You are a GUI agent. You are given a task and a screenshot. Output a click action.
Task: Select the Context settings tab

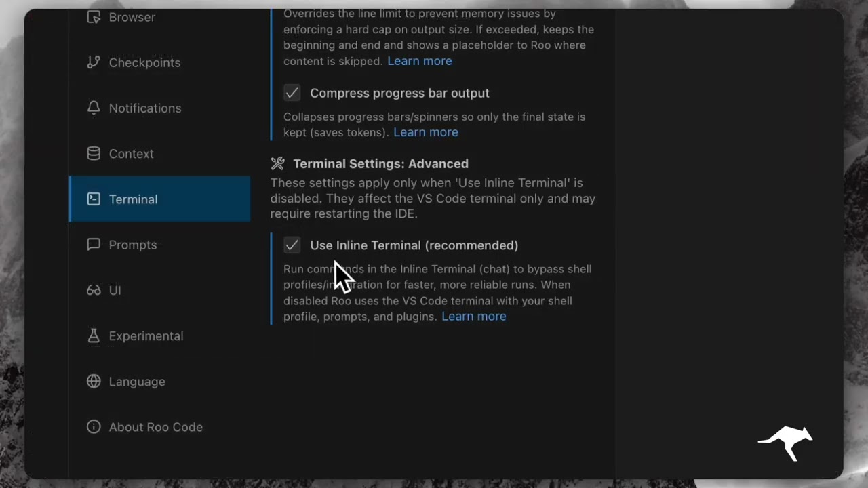(159, 153)
